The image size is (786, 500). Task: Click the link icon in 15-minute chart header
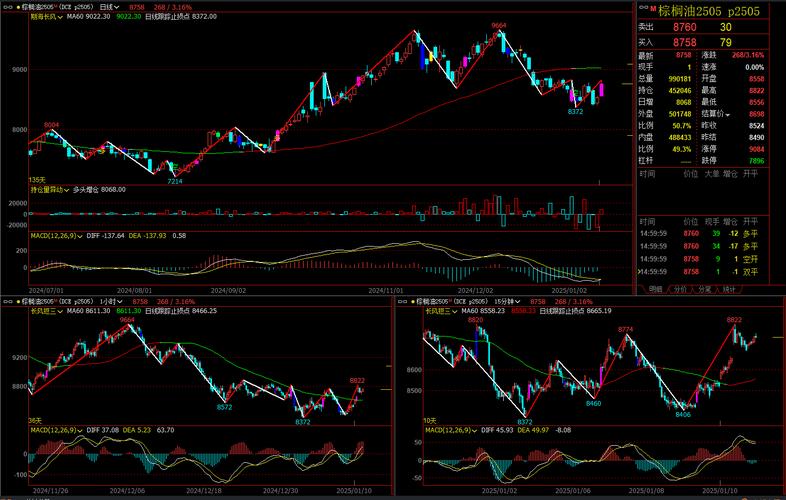(x=403, y=301)
